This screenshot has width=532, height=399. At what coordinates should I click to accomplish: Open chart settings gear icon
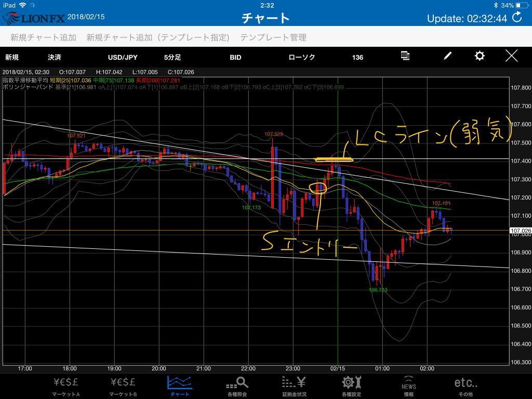[x=480, y=56]
